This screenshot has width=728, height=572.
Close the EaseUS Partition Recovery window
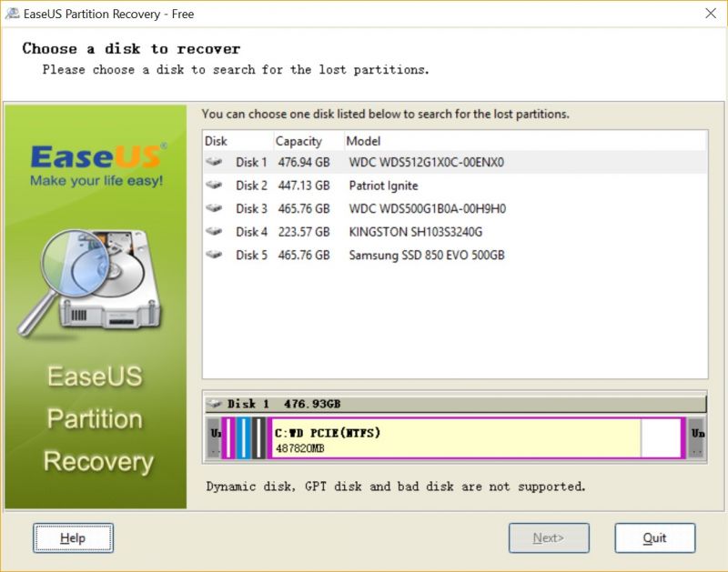711,14
